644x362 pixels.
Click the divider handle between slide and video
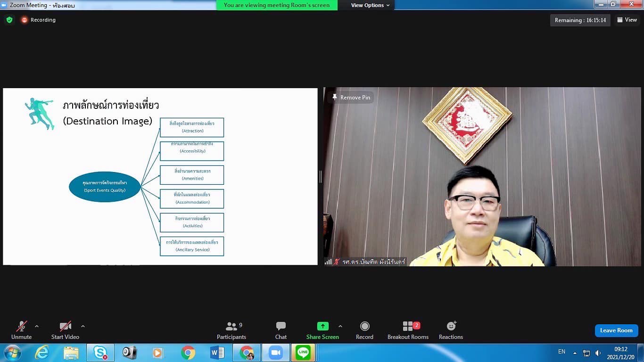321,177
